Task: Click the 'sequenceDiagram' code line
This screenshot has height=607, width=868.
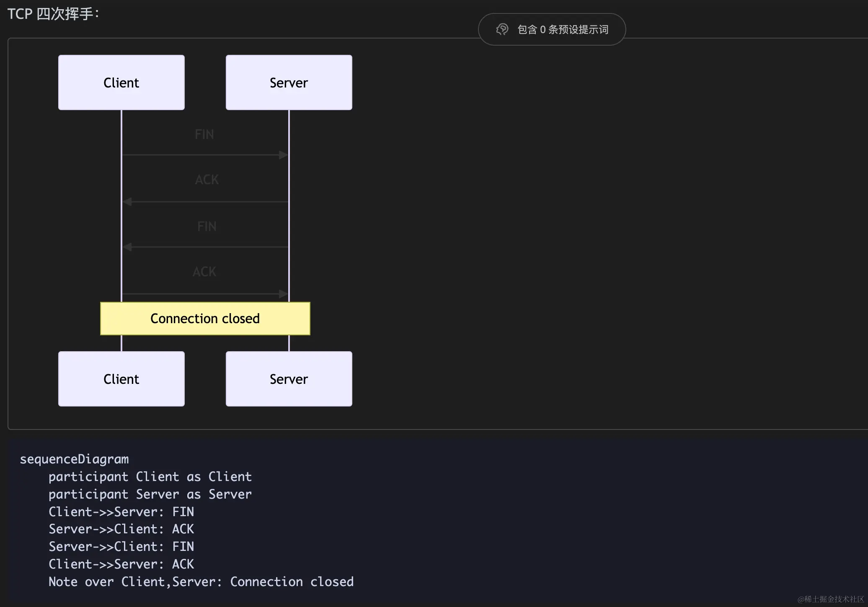Action: point(74,459)
